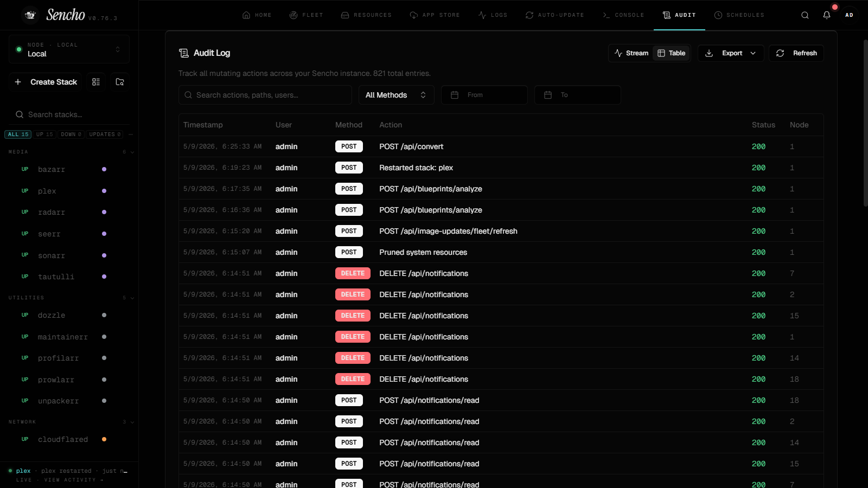Viewport: 868px width, 488px height.
Task: Open the search magnifier in top bar
Action: click(x=805, y=15)
